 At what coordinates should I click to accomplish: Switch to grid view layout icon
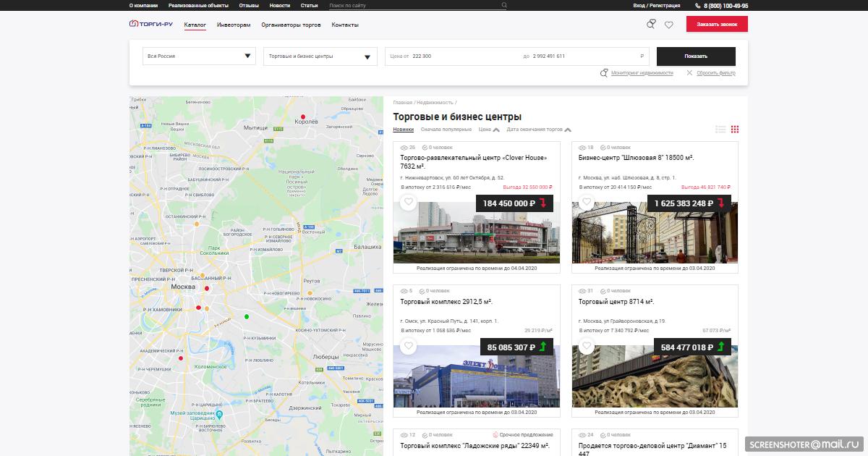[x=735, y=130]
